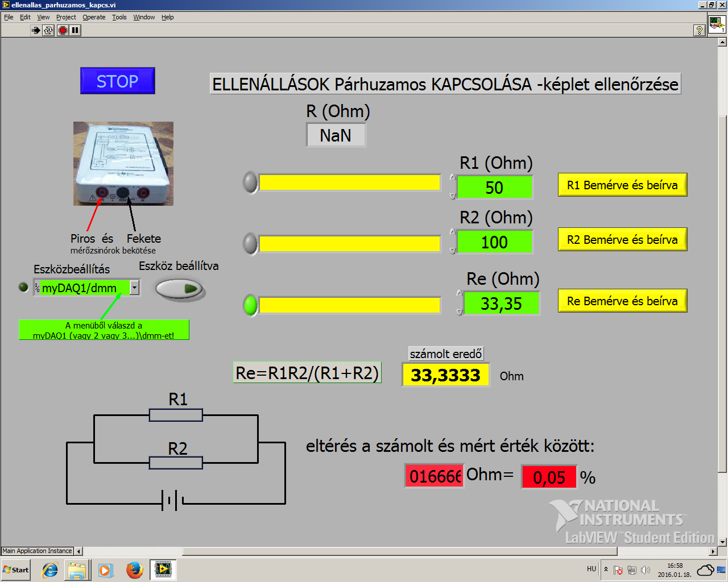Toggle the round LED beside R1 bar
Viewport: 728px width, 582px height.
click(250, 182)
